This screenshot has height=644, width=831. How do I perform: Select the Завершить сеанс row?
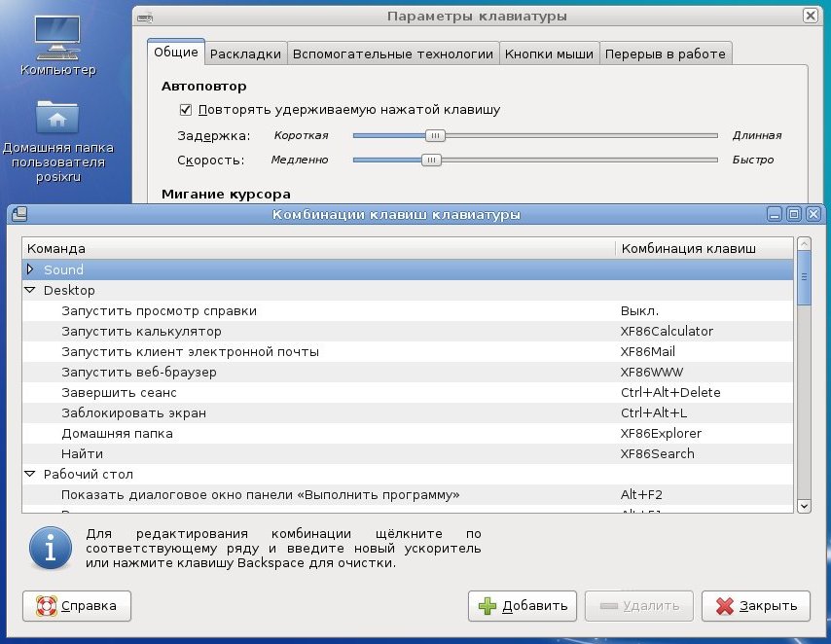(x=408, y=392)
